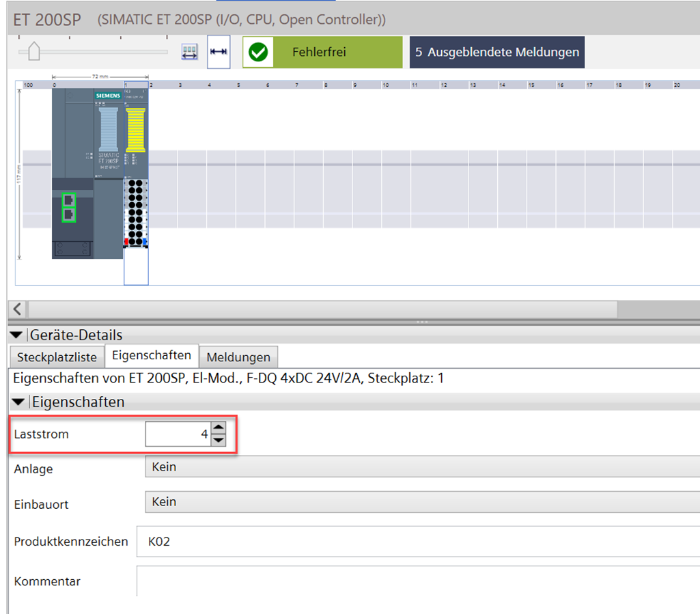Image resolution: width=700 pixels, height=614 pixels.
Task: Switch to the Steckplatzliste tab
Action: click(57, 357)
